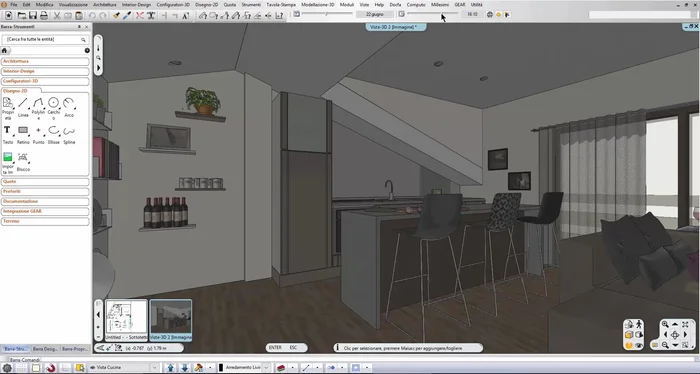Click the paintbrush icon in toolbar
The height and width of the screenshot is (374, 700).
(x=116, y=15)
